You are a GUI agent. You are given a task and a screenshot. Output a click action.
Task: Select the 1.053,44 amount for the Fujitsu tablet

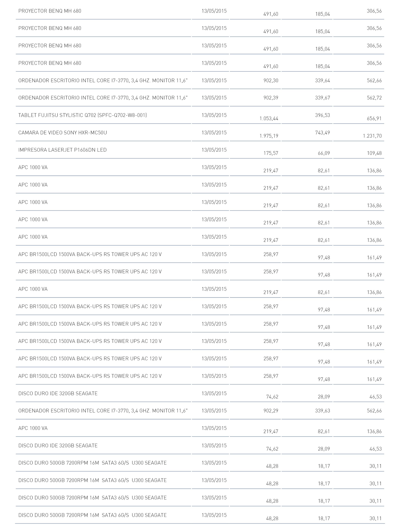[x=269, y=119]
